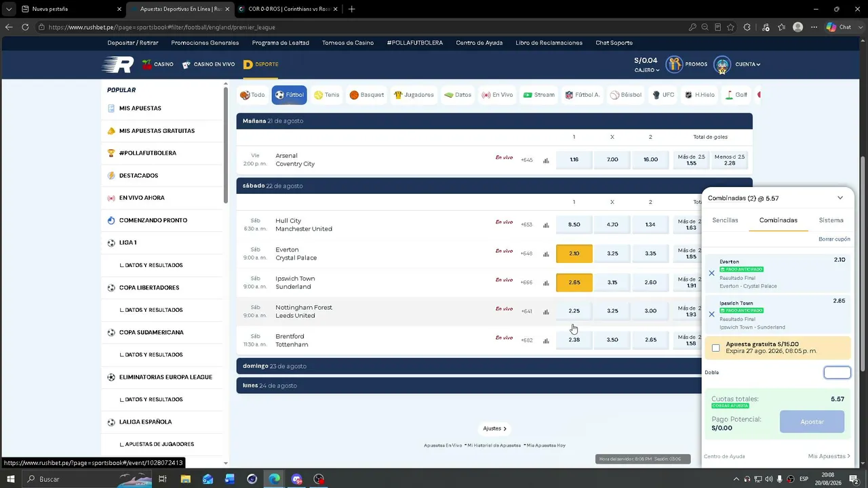This screenshot has width=868, height=488.
Task: Open Mis Apuestas link in betslip footer
Action: [x=829, y=456]
